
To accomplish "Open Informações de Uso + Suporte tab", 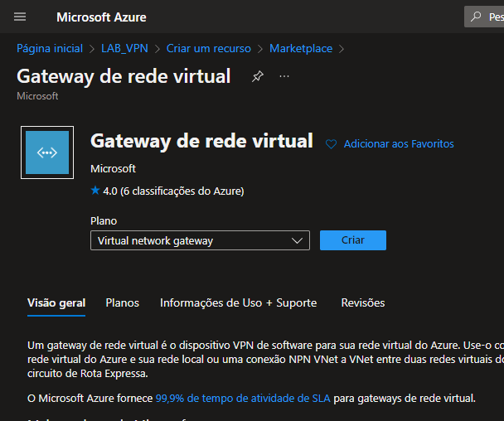I will click(238, 302).
